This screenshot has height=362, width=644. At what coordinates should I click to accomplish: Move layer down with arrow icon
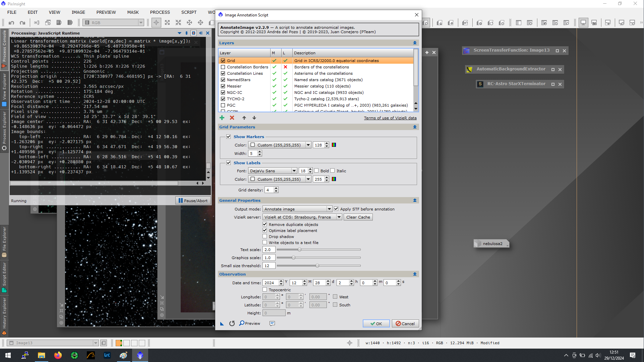[x=254, y=118]
